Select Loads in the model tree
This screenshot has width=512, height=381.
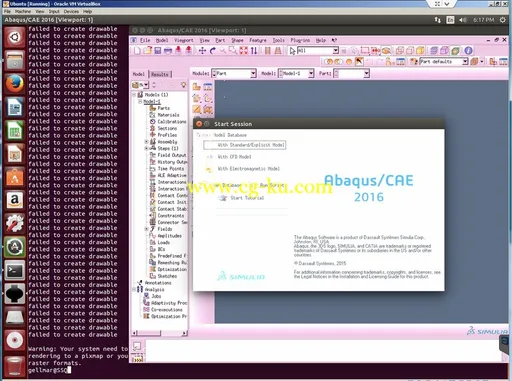164,243
